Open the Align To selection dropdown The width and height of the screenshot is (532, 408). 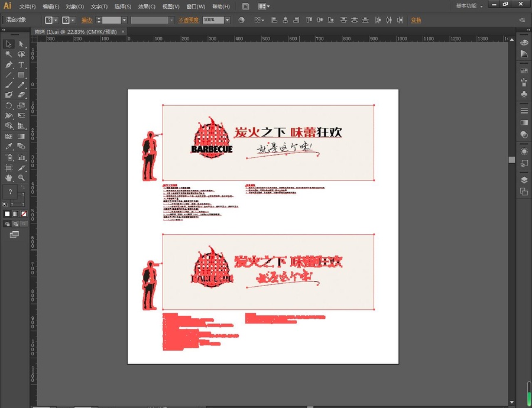(x=259, y=20)
